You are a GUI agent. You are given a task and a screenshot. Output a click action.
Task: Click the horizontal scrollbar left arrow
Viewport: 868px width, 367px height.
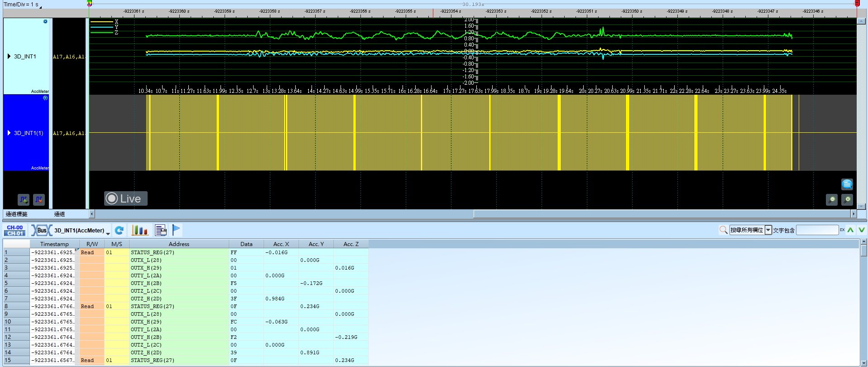92,214
